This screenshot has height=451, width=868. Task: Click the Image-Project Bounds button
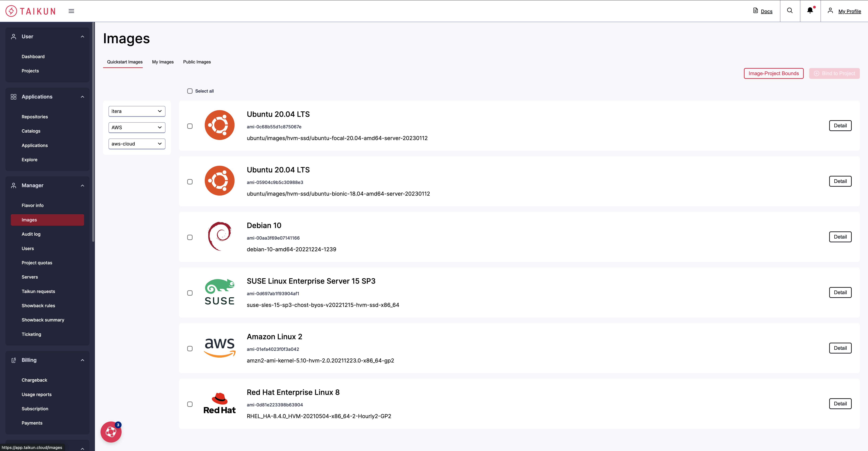(x=774, y=73)
